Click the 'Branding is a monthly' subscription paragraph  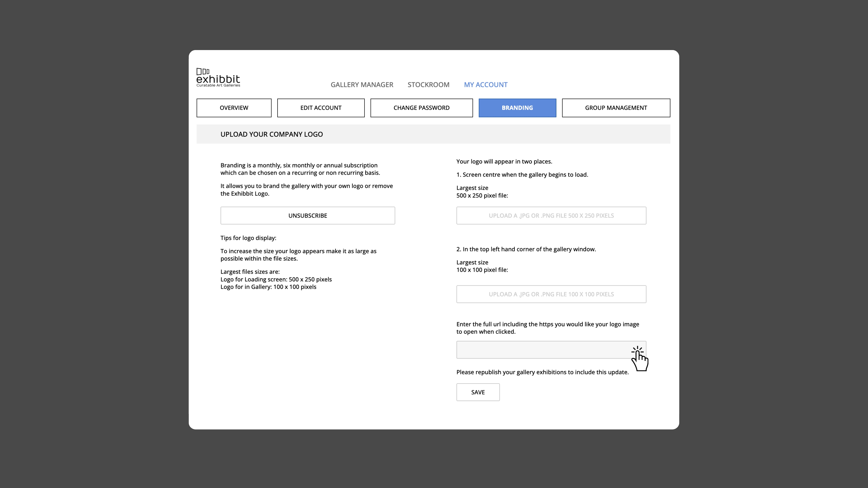click(300, 169)
